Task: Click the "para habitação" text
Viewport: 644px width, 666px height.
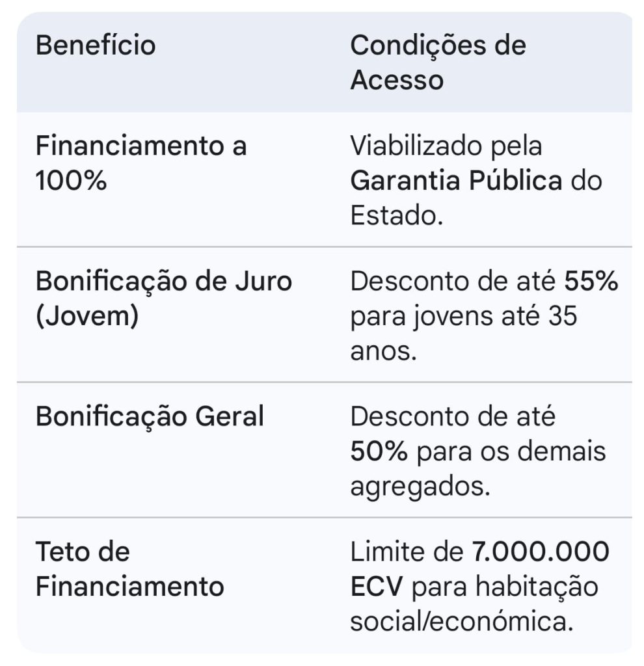Action: pyautogui.click(x=505, y=587)
